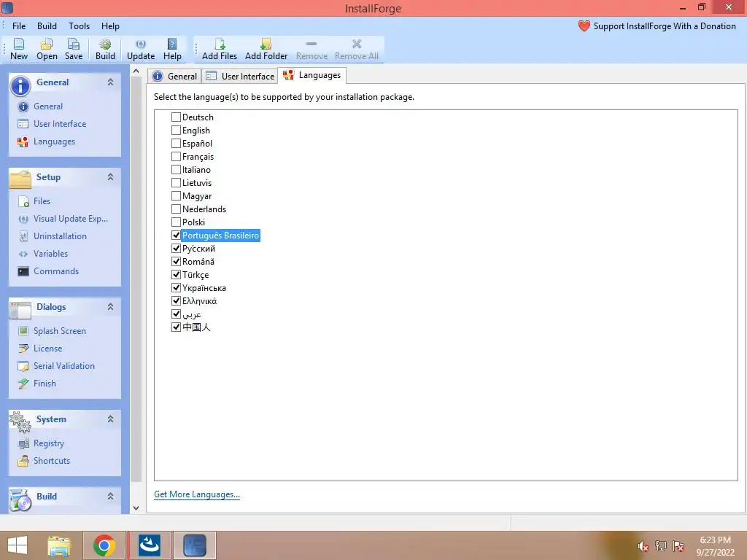The width and height of the screenshot is (747, 560).
Task: Uncheck the 中国人 language checkbox
Action: click(176, 327)
